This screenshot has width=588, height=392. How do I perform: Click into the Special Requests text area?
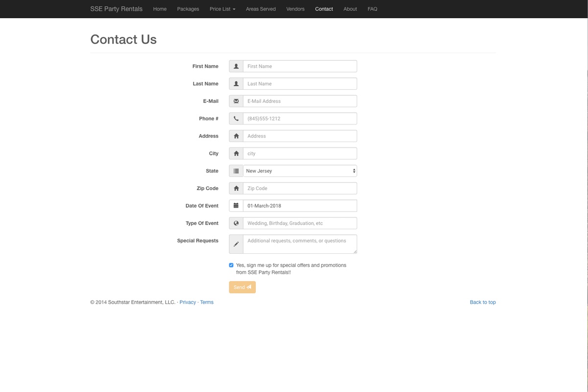300,244
